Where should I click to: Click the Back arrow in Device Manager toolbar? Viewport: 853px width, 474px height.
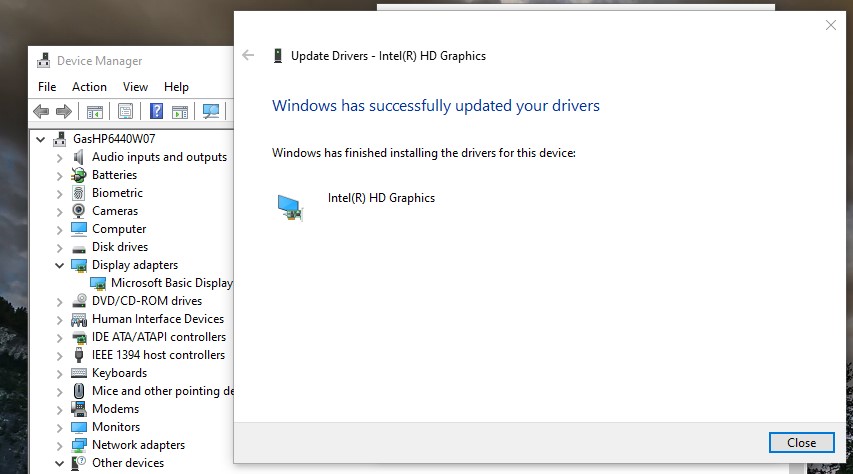(x=41, y=112)
